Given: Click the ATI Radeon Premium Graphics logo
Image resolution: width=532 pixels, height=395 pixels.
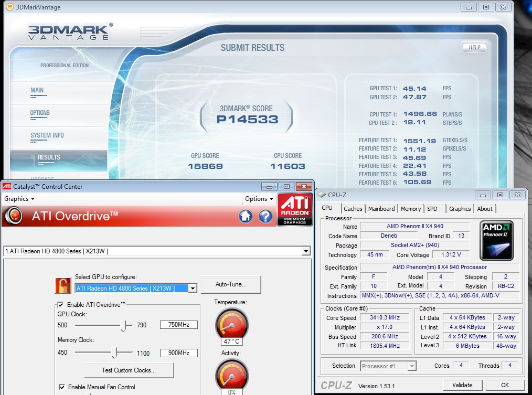Looking at the screenshot, I should point(295,209).
